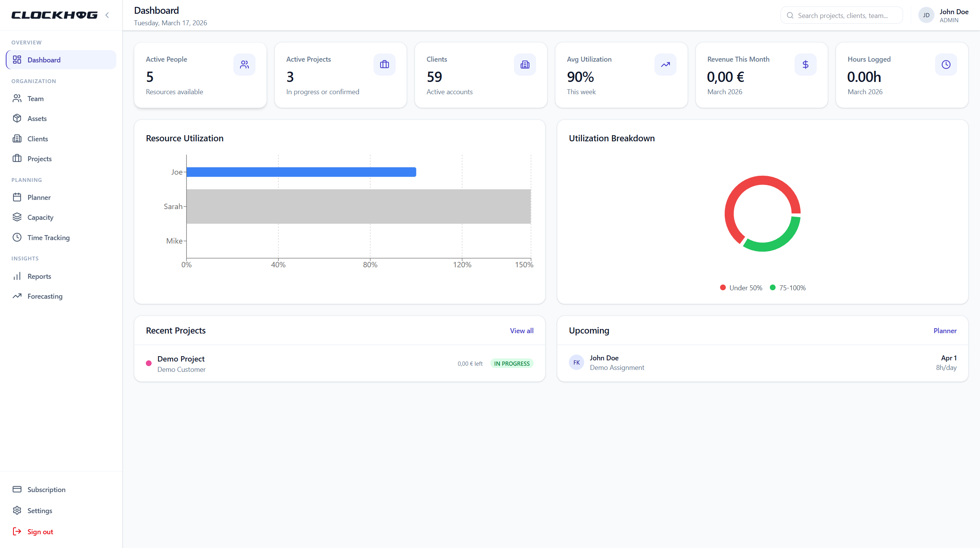The width and height of the screenshot is (980, 548).
Task: Click the Active People users icon
Action: pyautogui.click(x=244, y=65)
